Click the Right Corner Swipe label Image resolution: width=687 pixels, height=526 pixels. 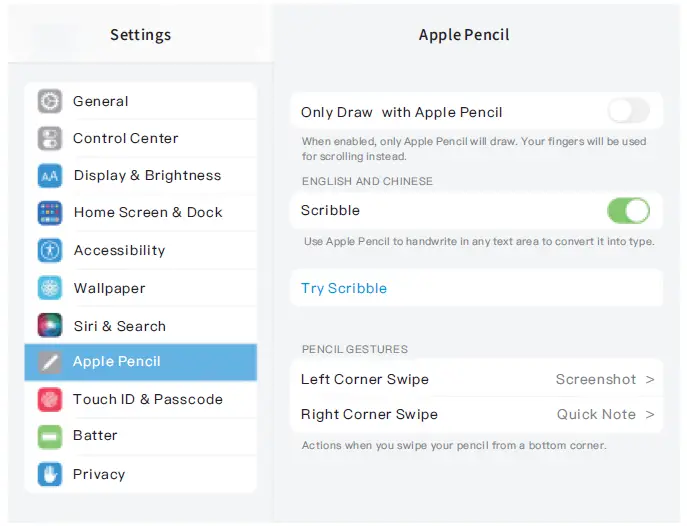pos(369,415)
